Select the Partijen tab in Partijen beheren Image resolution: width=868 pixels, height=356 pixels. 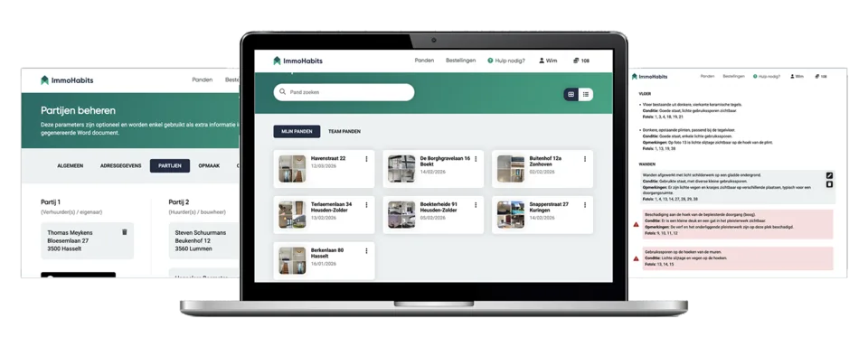pos(169,166)
